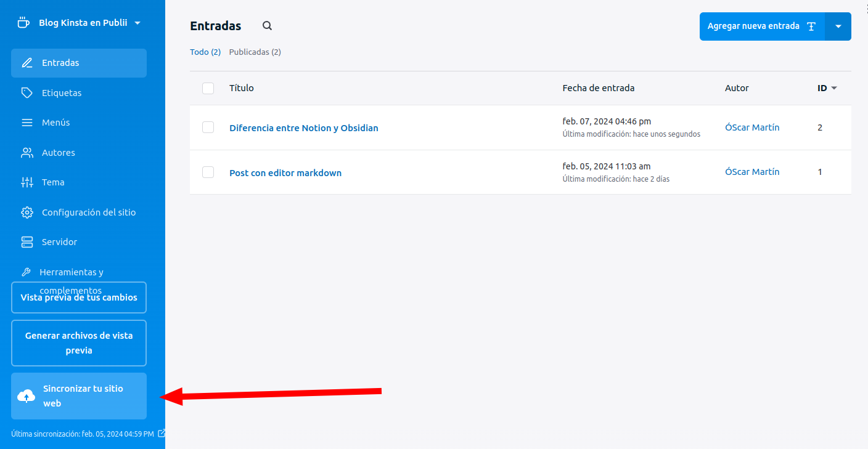This screenshot has width=868, height=449.
Task: Click the search magnifier icon beside Entradas
Action: [267, 26]
